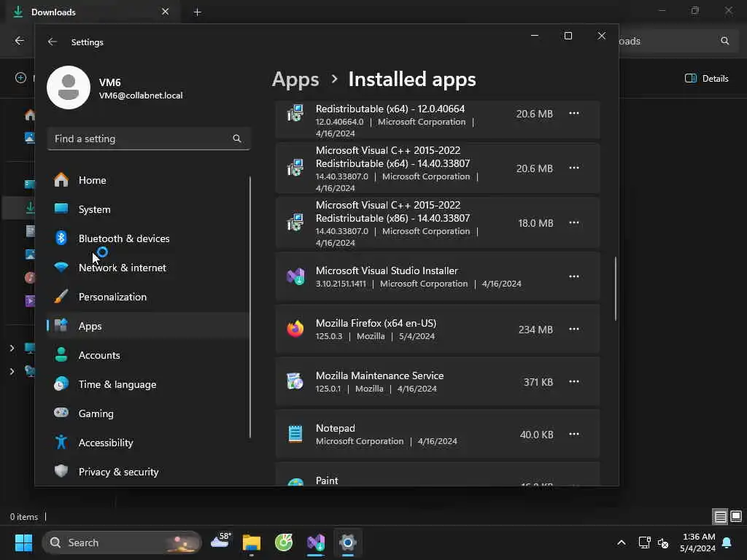Click the Microsoft Visual Studio Installer title
This screenshot has height=560, width=747.
(x=387, y=271)
